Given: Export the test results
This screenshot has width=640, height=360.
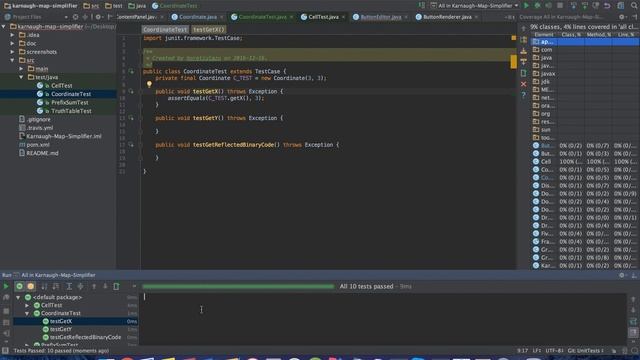Looking at the screenshot, I should 116,287.
